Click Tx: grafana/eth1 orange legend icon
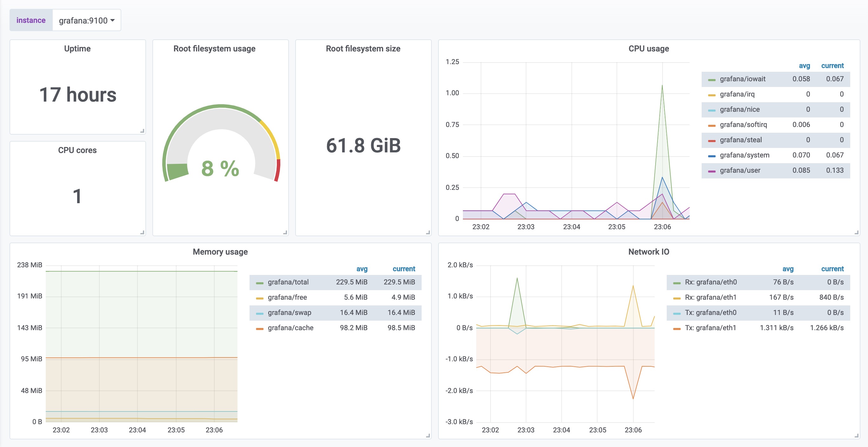 pyautogui.click(x=676, y=329)
